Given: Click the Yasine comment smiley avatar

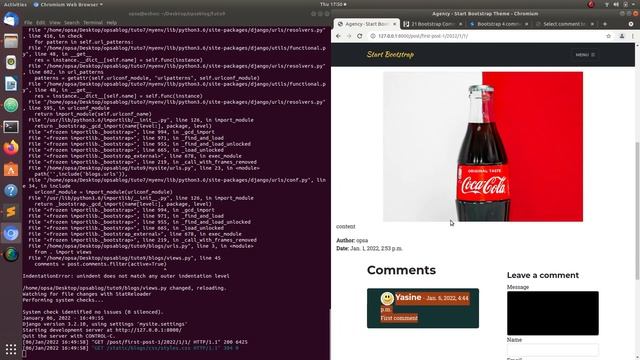Looking at the screenshot, I should 387,298.
